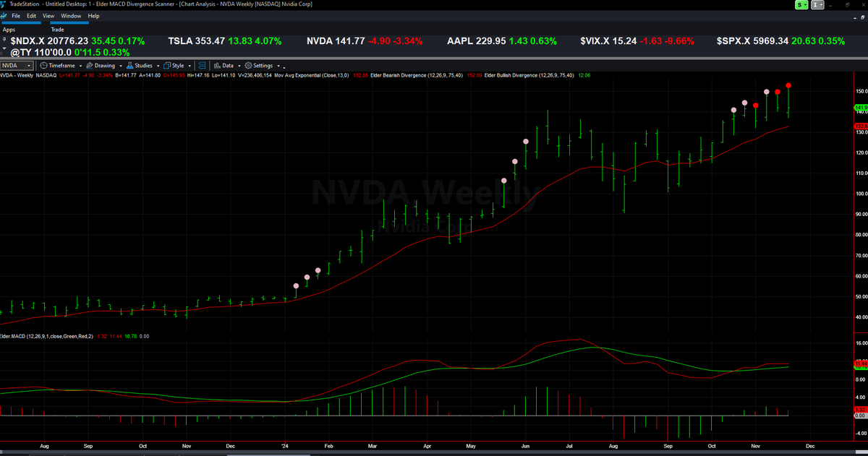Click the Timeframe clock icon
This screenshot has height=456, width=868.
[43, 66]
